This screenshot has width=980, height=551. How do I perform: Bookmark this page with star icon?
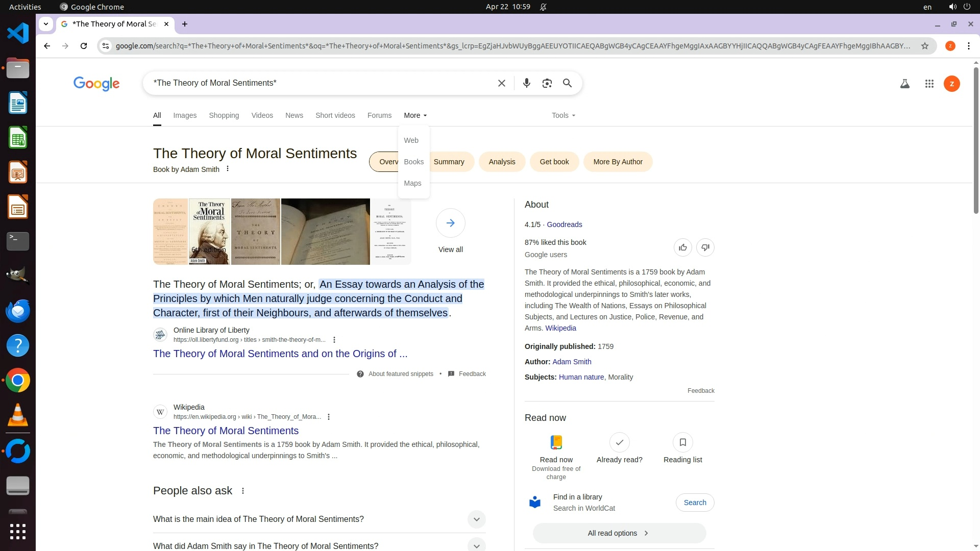[x=924, y=46]
